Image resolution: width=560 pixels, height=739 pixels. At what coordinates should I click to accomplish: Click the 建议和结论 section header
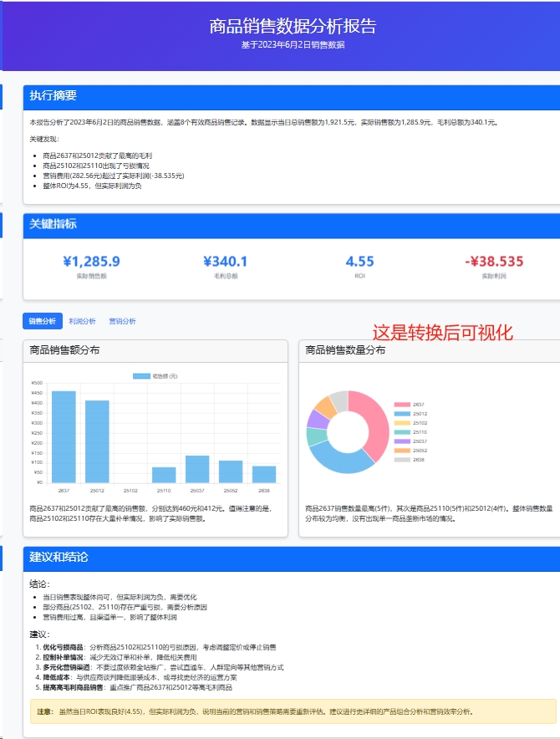[292, 559]
